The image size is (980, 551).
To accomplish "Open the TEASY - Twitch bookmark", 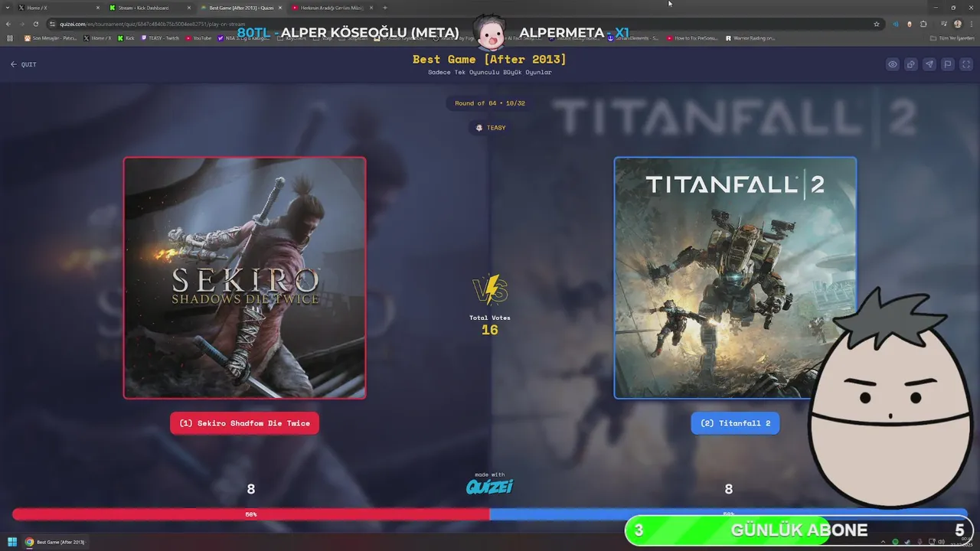I will [x=160, y=37].
